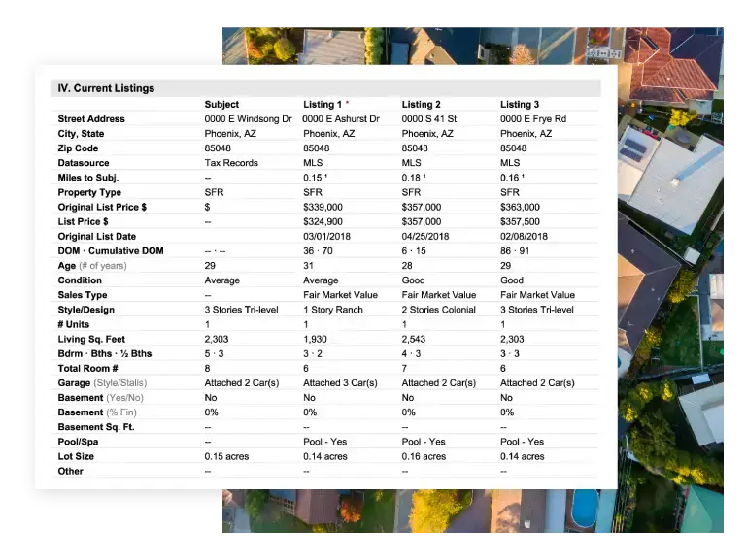Click the 'Sales Type' row label

(x=83, y=295)
